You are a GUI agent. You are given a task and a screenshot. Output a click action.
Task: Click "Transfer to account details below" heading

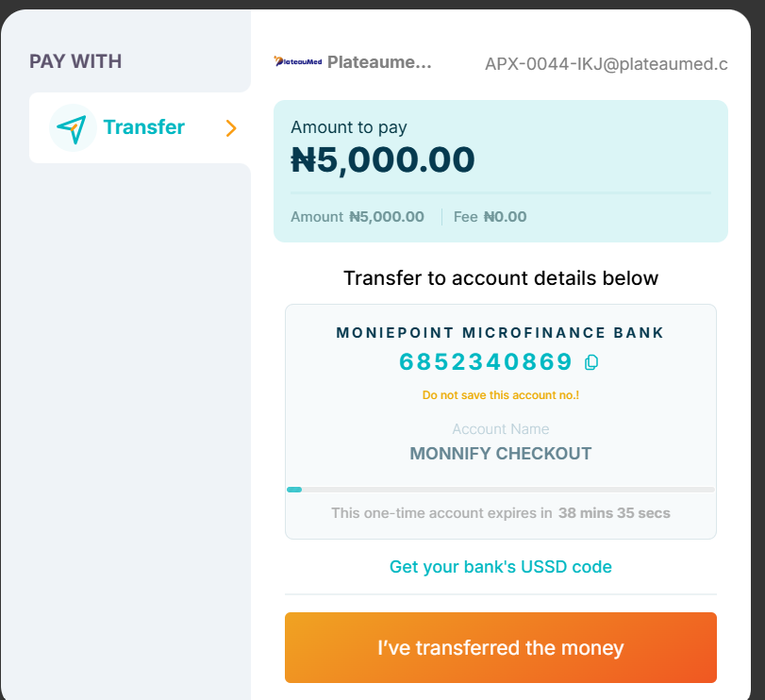point(501,278)
